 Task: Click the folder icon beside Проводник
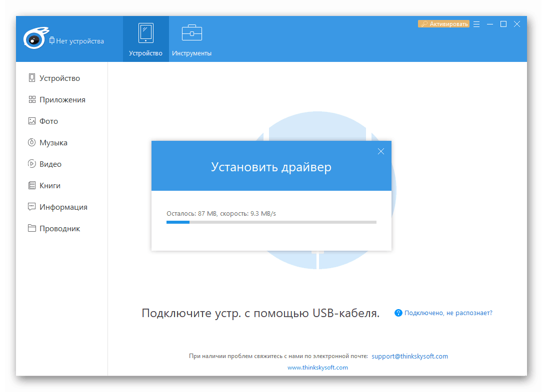click(32, 228)
